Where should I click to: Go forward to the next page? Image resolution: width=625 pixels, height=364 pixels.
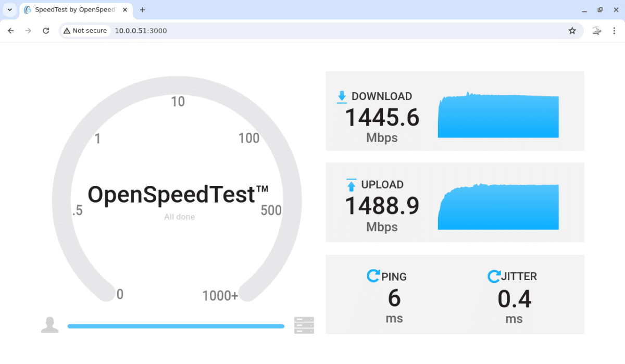point(28,31)
